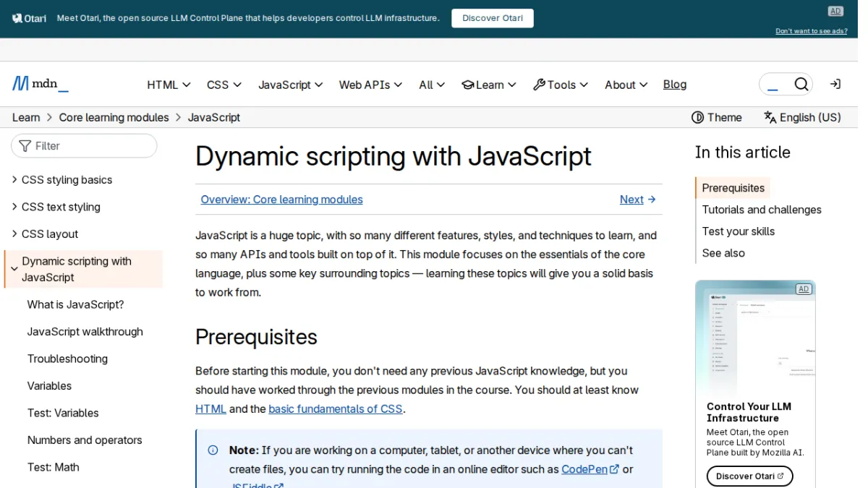The height and width of the screenshot is (488, 868).
Task: Open the JavaScript navigation menu
Action: (291, 85)
